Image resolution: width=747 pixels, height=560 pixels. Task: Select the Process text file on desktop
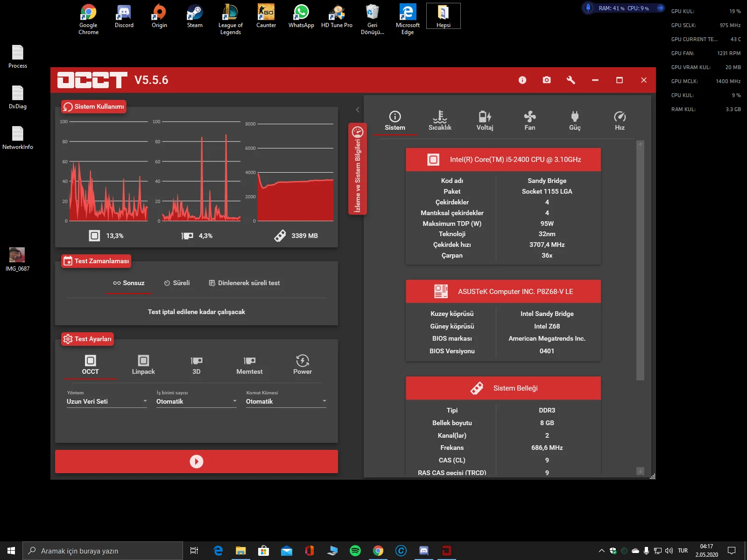pos(18,57)
